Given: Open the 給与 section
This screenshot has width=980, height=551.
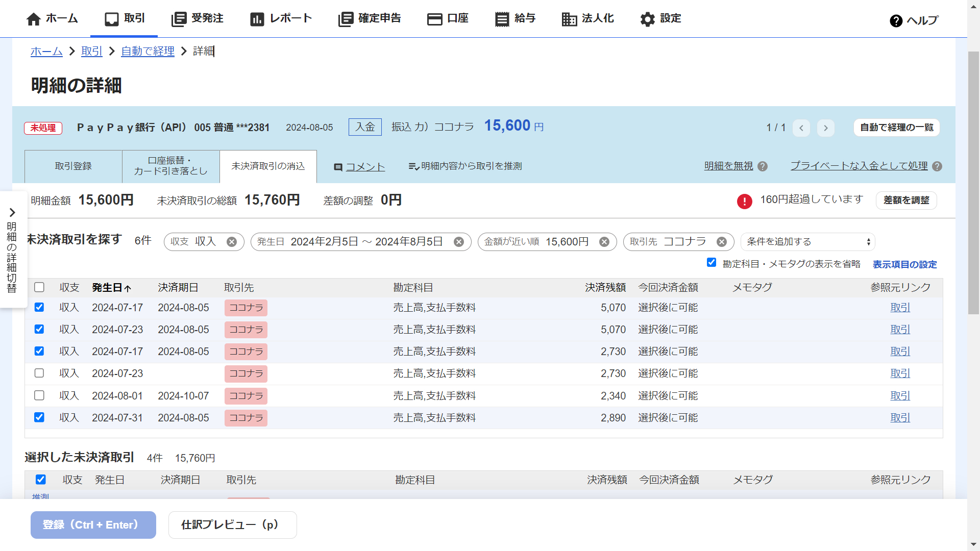Looking at the screenshot, I should (515, 18).
